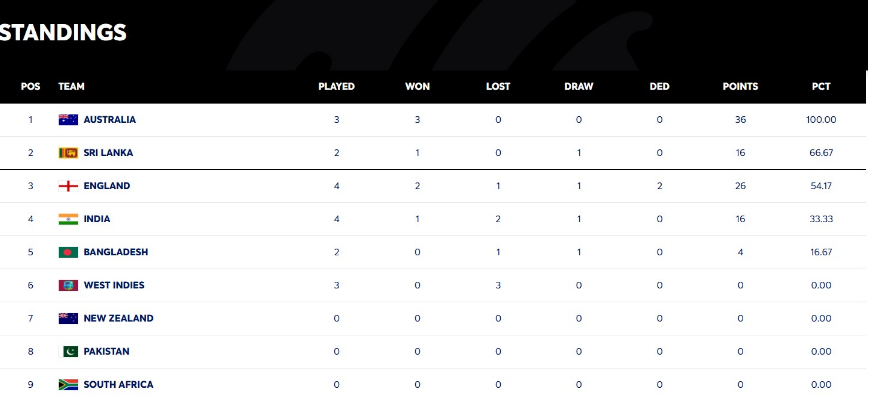Viewport: 882px width, 408px height.
Task: Click the India flag icon
Action: (x=68, y=219)
